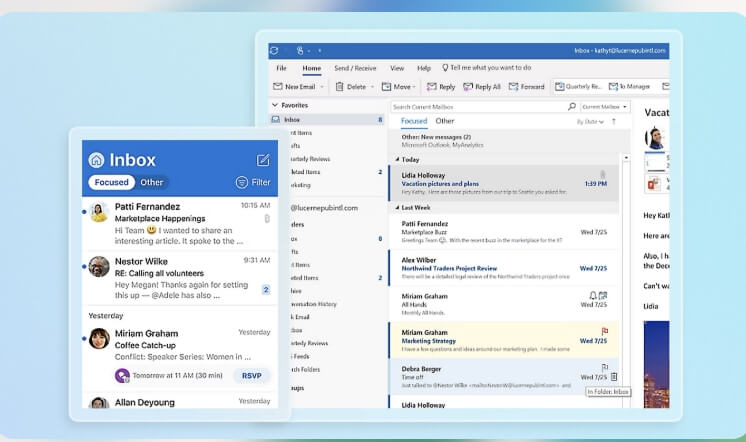Open the Move dropdown arrow

(414, 87)
